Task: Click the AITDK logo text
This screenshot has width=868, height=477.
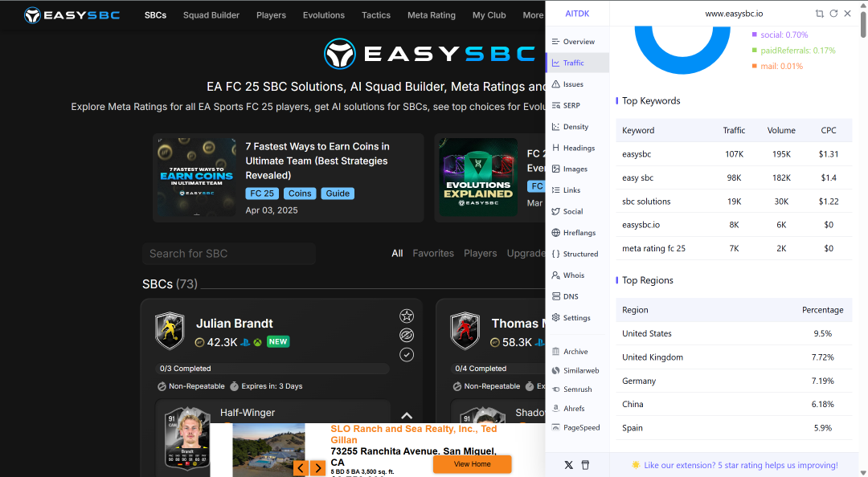Action: pos(577,14)
